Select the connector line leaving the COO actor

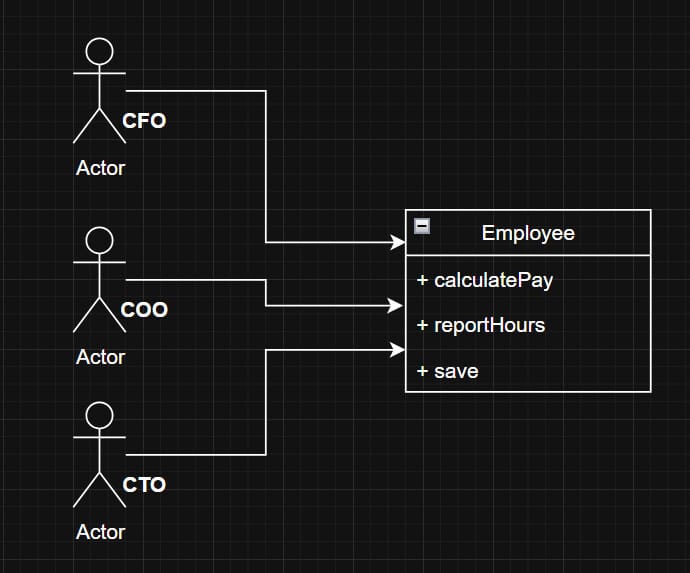[x=266, y=293]
